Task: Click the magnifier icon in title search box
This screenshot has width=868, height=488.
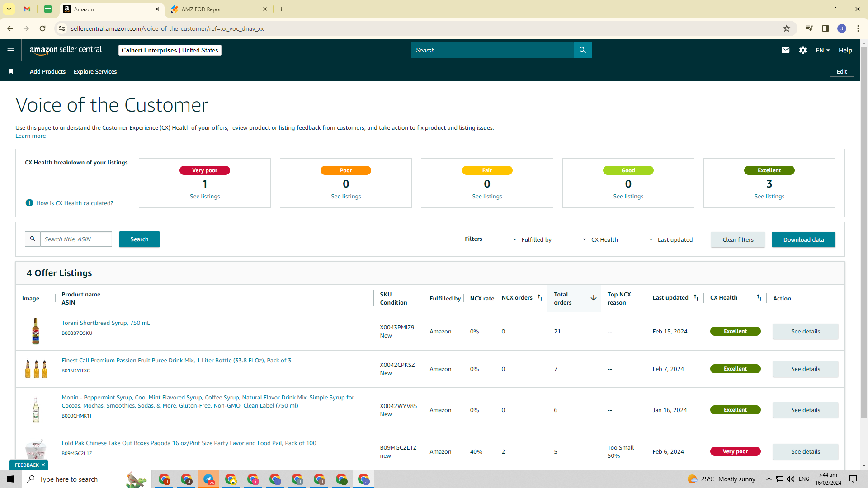Action: coord(33,239)
